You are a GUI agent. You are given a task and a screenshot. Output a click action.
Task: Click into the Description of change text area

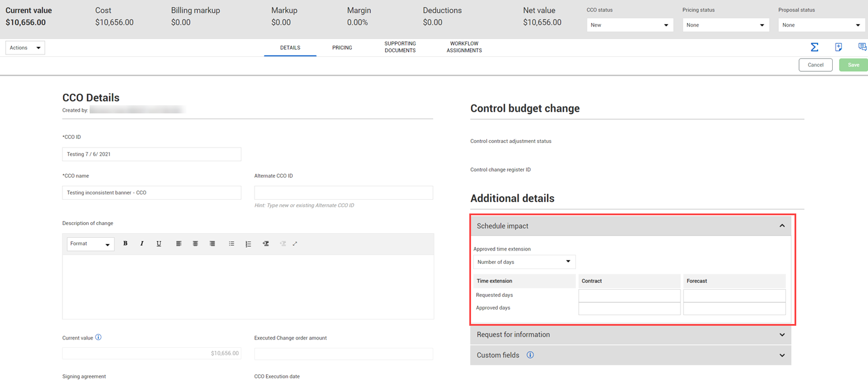248,287
